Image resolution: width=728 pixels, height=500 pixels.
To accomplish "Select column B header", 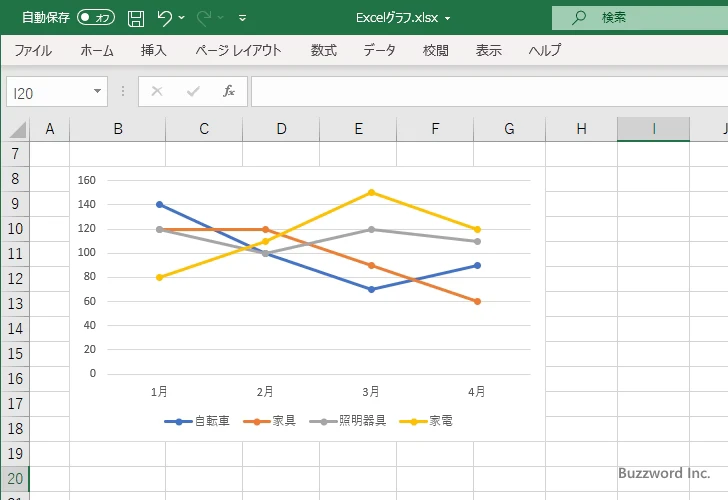I will tap(118, 129).
